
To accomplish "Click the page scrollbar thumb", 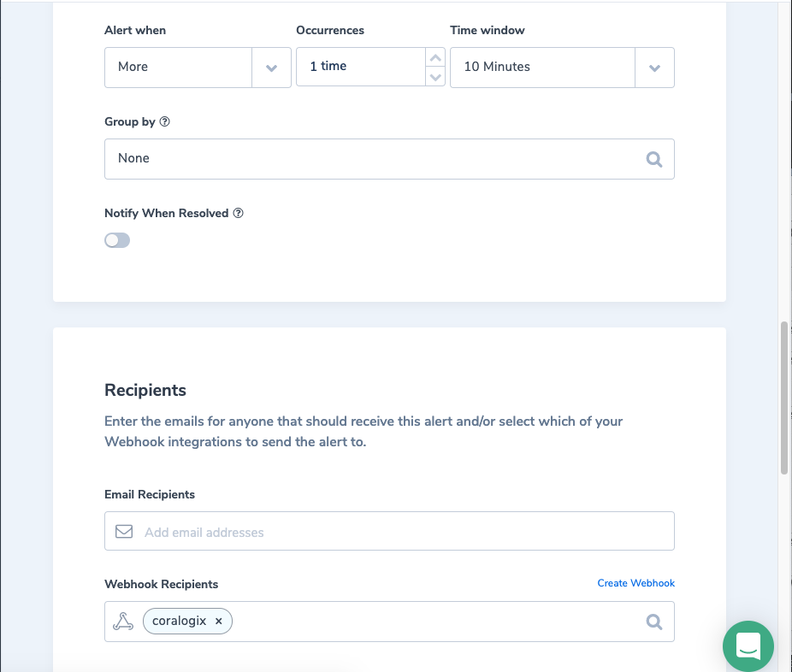I will [x=784, y=398].
